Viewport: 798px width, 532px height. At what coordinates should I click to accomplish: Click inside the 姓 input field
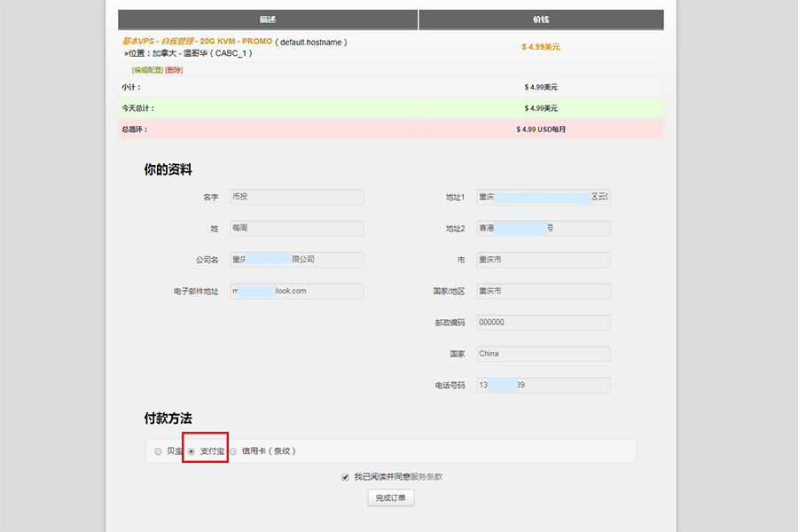297,228
